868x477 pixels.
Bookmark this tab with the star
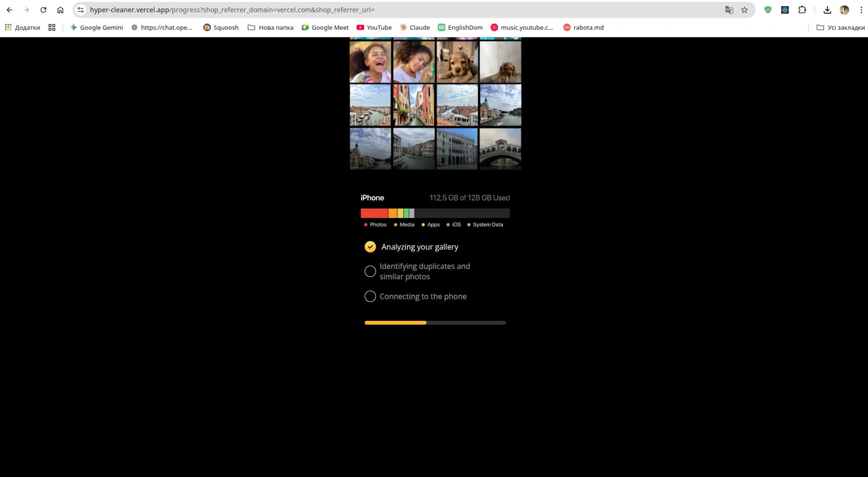pyautogui.click(x=744, y=10)
